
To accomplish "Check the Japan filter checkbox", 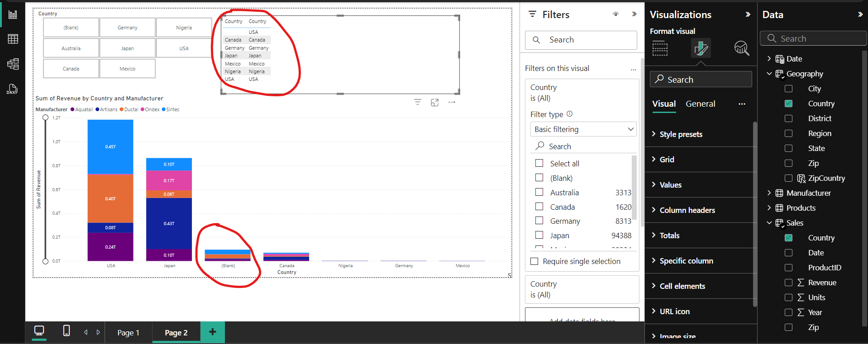I will (539, 235).
